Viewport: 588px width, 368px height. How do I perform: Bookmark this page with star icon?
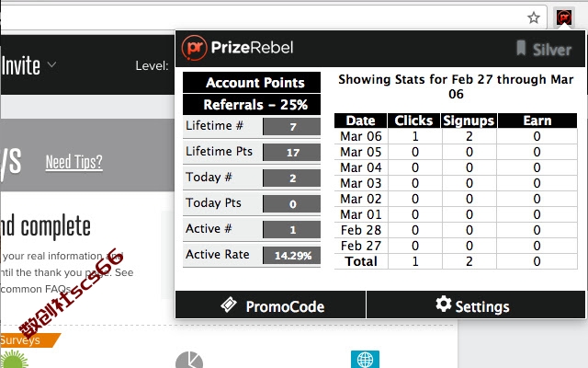[533, 17]
